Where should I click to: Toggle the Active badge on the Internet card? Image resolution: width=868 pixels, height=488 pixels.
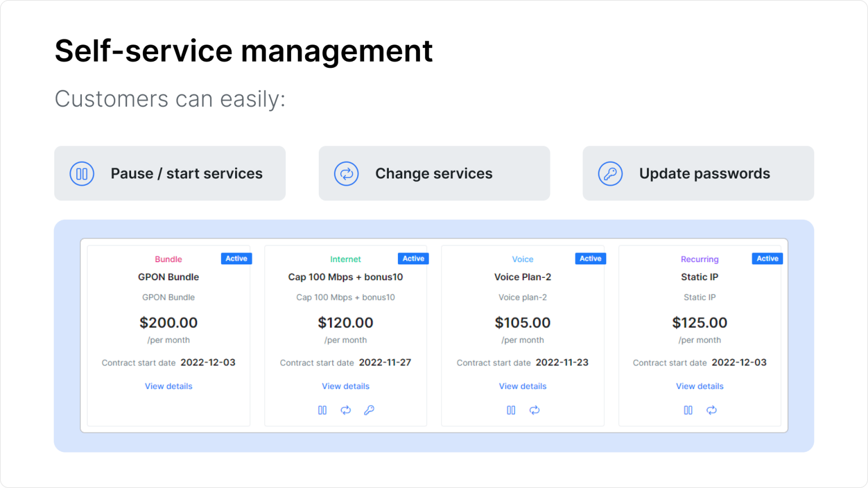pyautogui.click(x=413, y=258)
